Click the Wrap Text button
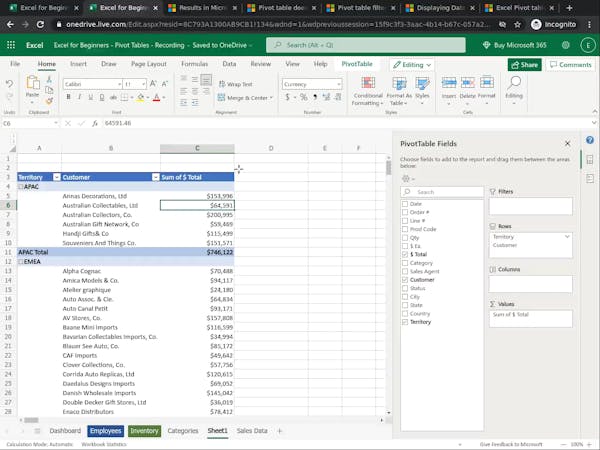Image resolution: width=600 pixels, height=450 pixels. [x=235, y=84]
